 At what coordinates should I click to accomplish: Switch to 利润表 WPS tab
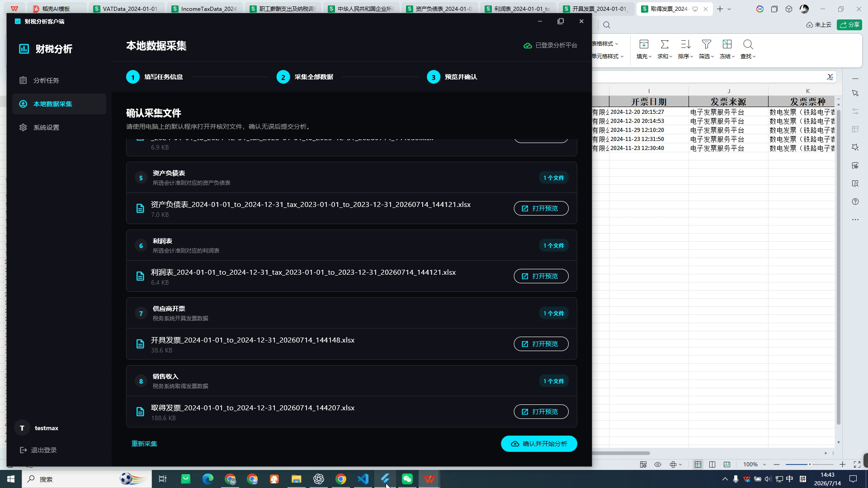tap(519, 9)
